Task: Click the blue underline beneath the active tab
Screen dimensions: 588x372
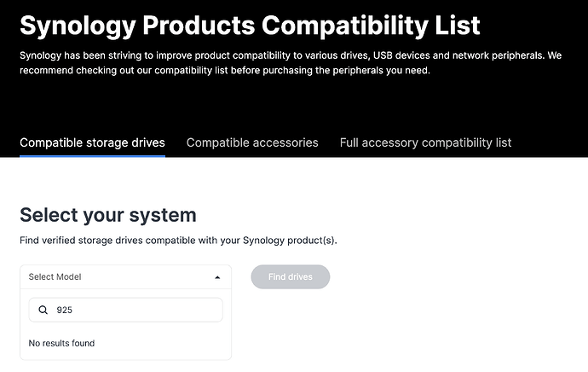Action: click(x=92, y=156)
